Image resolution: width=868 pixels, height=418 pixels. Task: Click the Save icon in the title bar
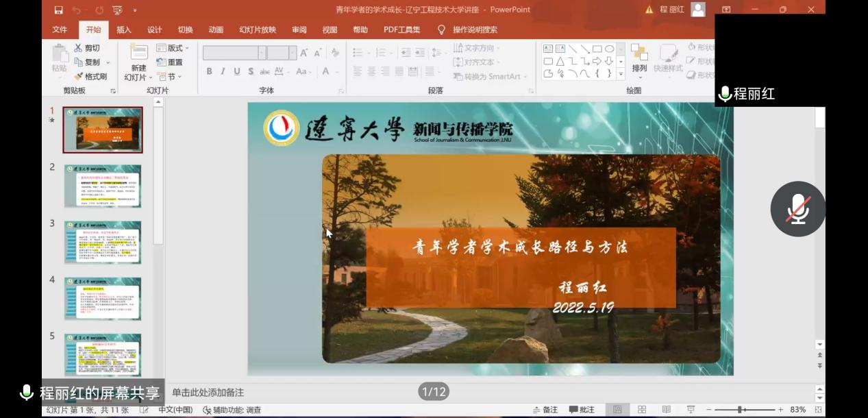[58, 10]
